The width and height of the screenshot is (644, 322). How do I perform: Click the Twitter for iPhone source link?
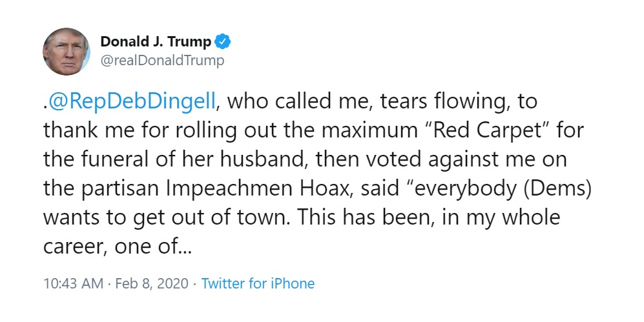point(258,283)
